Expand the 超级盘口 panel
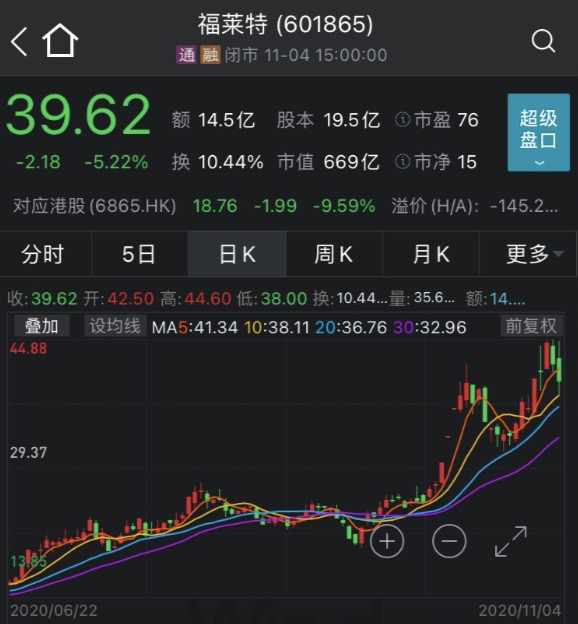This screenshot has height=624, width=578. click(x=539, y=133)
